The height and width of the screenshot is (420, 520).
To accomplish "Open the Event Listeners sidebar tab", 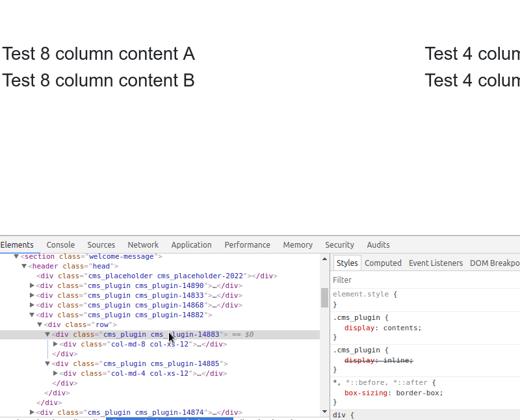I will (435, 263).
